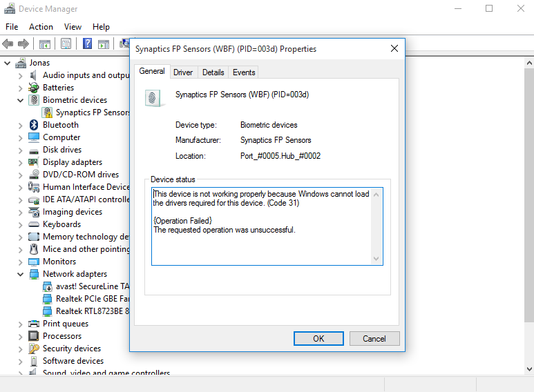534x392 pixels.
Task: Expand the Print queues node
Action: [20, 324]
